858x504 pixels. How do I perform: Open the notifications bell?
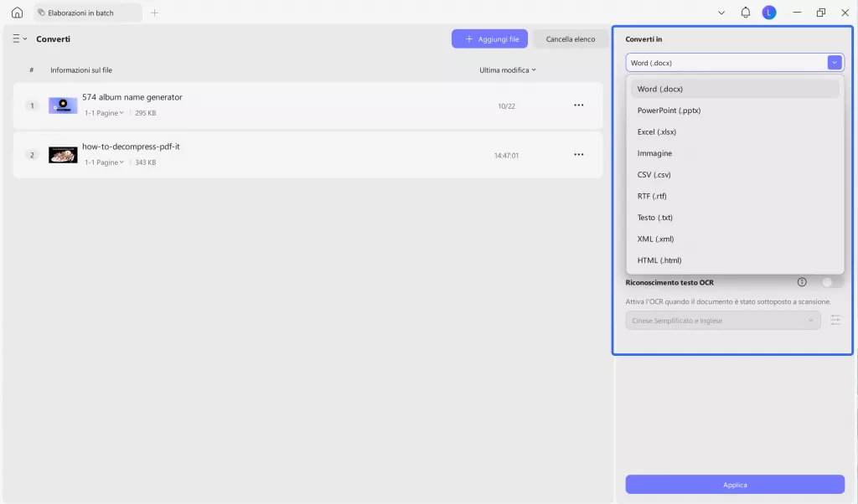click(x=745, y=13)
